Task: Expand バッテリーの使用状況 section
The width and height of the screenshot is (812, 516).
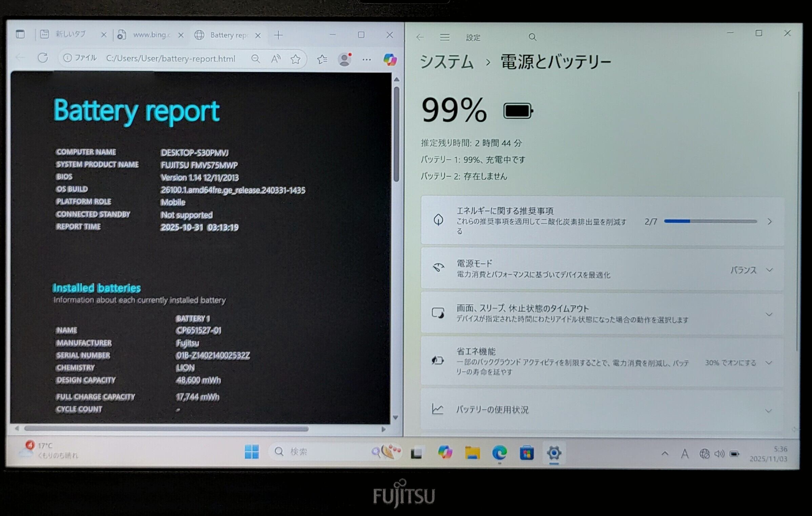Action: tap(768, 411)
